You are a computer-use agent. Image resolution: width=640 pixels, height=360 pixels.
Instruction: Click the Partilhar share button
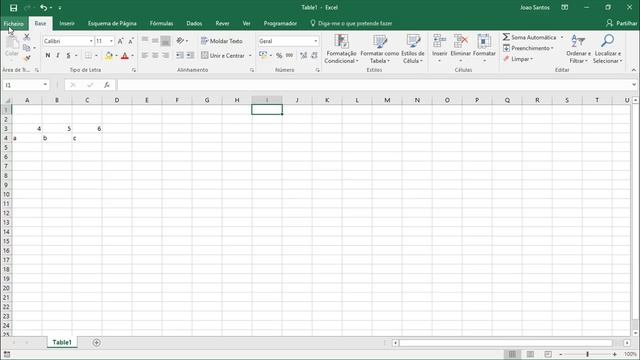point(622,24)
